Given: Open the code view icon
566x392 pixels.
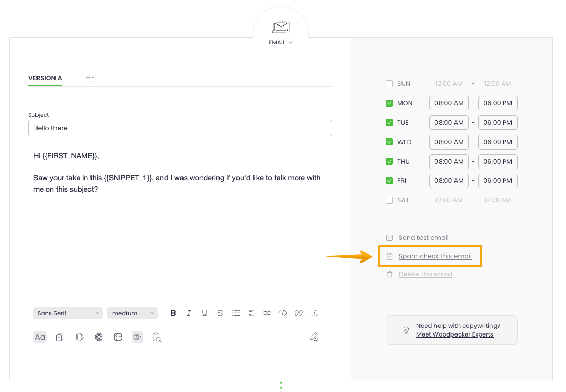Looking at the screenshot, I should tap(282, 313).
